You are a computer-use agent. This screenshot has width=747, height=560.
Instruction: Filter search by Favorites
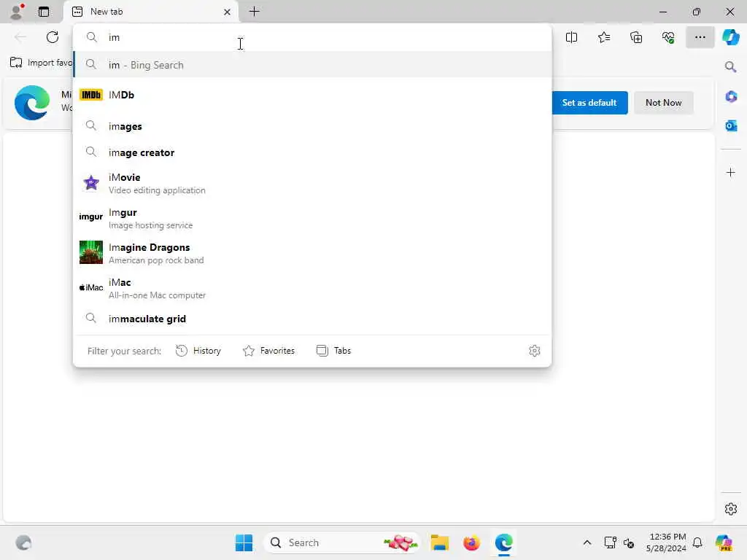tap(268, 351)
